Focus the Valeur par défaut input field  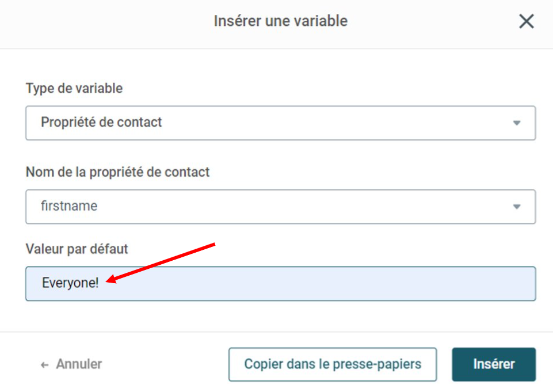[x=280, y=283]
